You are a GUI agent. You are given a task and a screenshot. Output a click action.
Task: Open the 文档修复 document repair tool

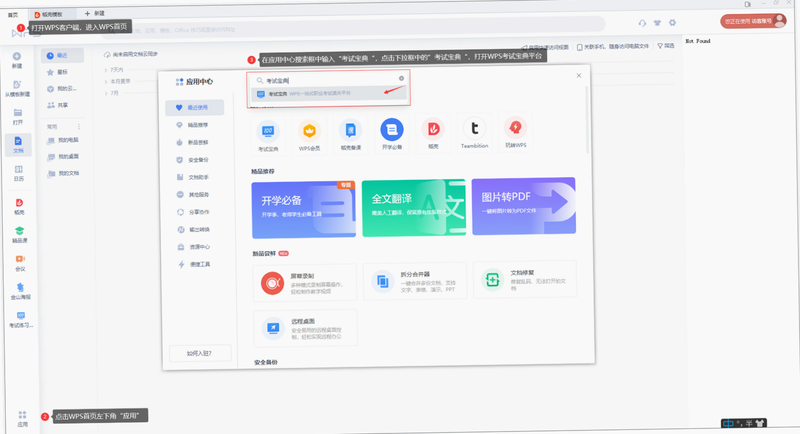pos(525,279)
